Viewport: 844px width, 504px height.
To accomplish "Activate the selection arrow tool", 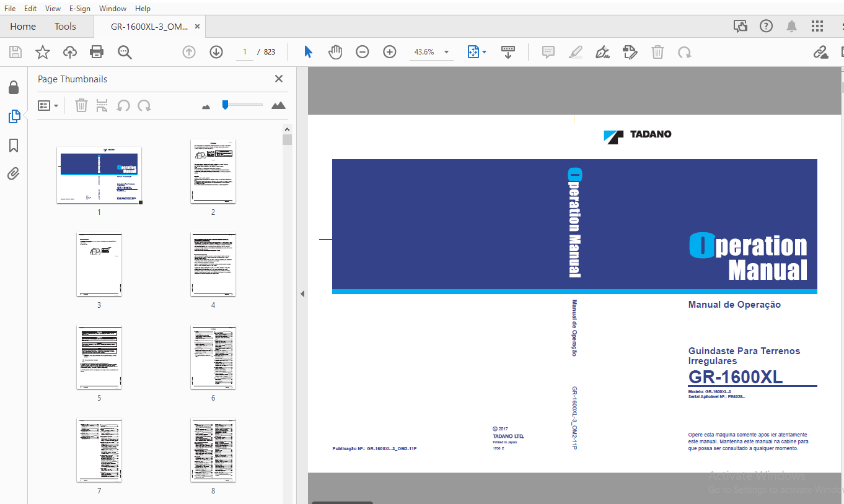I will [x=308, y=53].
